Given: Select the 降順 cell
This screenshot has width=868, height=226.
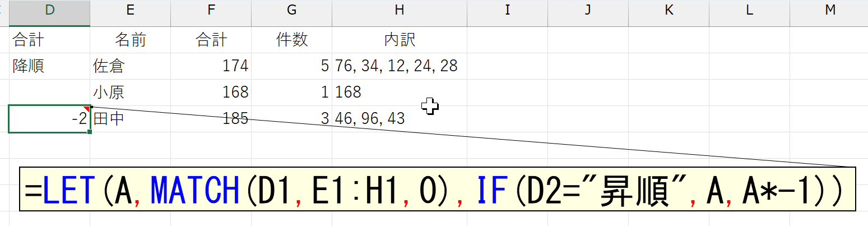Looking at the screenshot, I should [x=49, y=66].
